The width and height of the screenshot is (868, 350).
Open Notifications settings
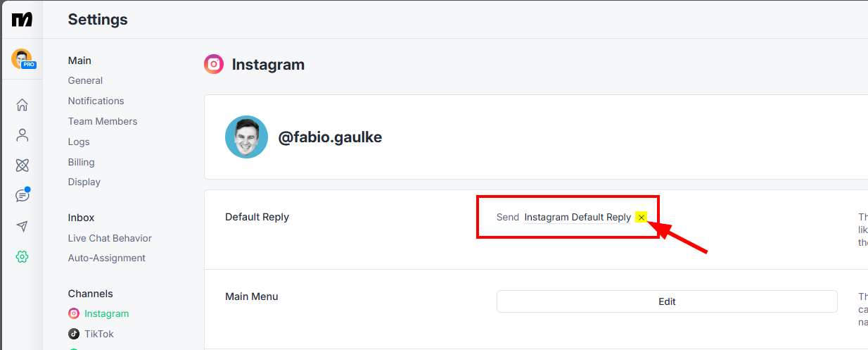[96, 101]
